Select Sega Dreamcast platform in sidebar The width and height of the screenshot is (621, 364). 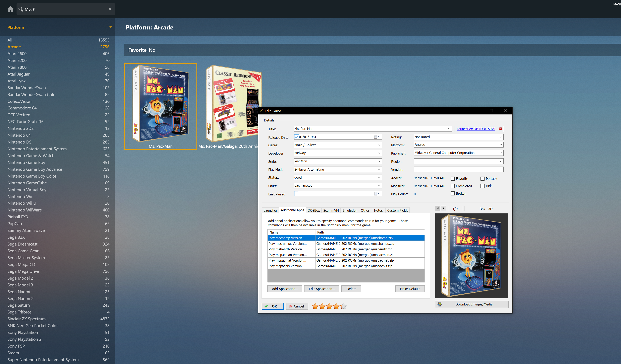point(58,244)
